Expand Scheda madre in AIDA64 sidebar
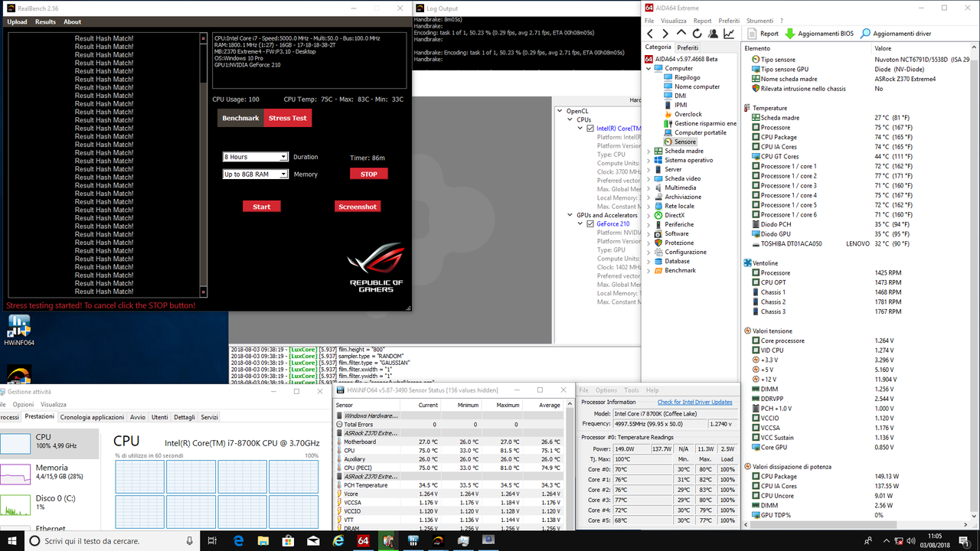The height and width of the screenshot is (551, 980). point(650,150)
